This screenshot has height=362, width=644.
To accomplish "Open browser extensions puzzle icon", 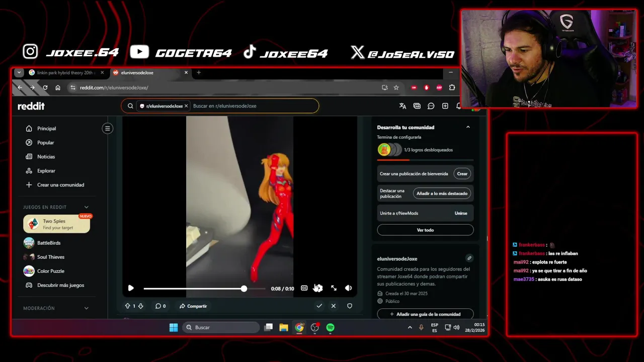I will coord(452,87).
